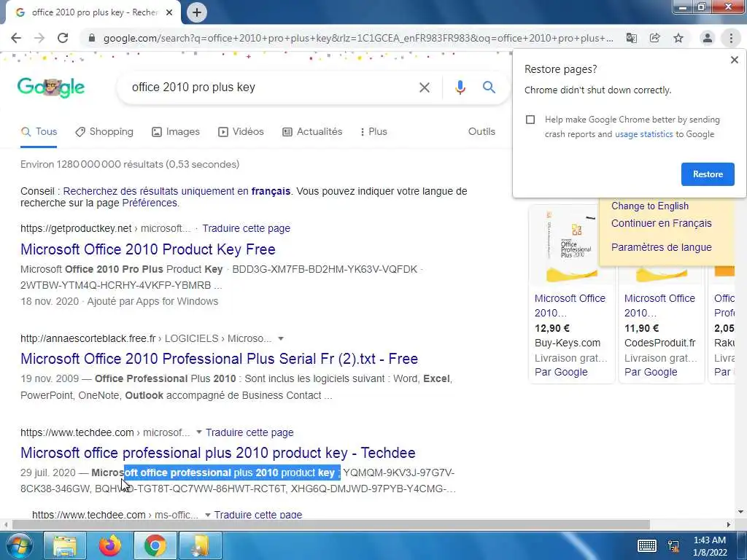Go back to the previous page
The width and height of the screenshot is (747, 560).
16,38
